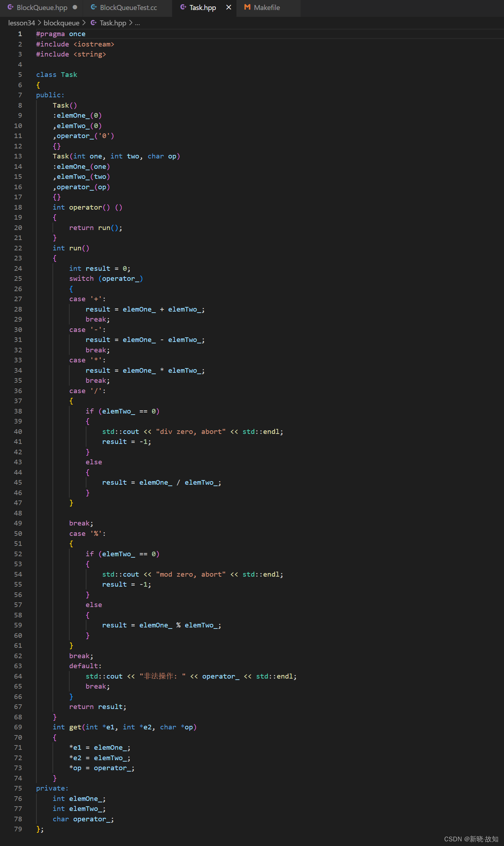Image resolution: width=504 pixels, height=846 pixels.
Task: Click line number 5 in gutter
Action: click(x=20, y=75)
